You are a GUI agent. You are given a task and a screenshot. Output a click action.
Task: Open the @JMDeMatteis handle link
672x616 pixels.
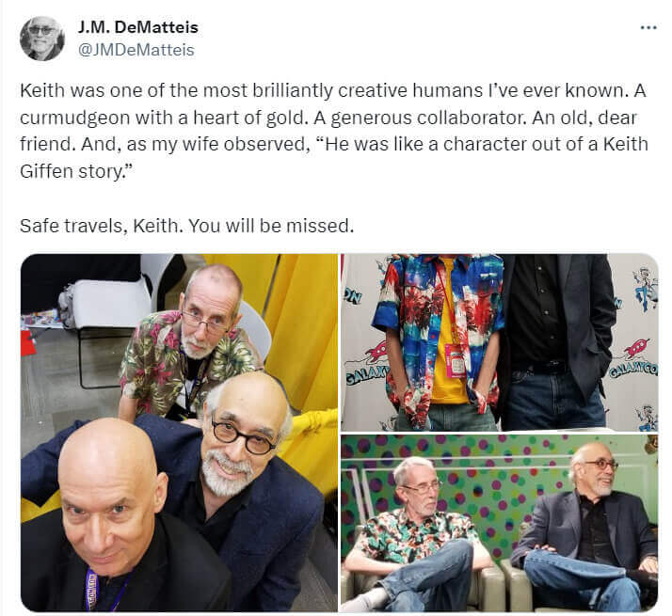pos(136,50)
